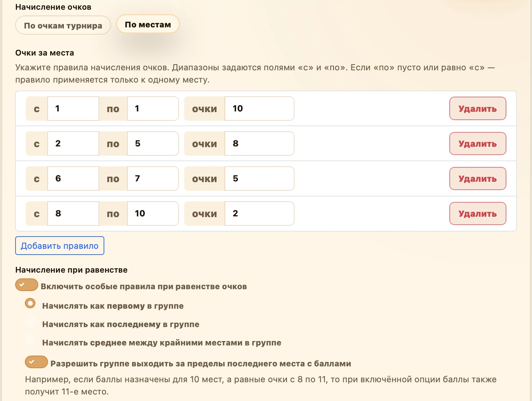
Task: Click the 'Начисление очков' heading
Action: [x=53, y=7]
